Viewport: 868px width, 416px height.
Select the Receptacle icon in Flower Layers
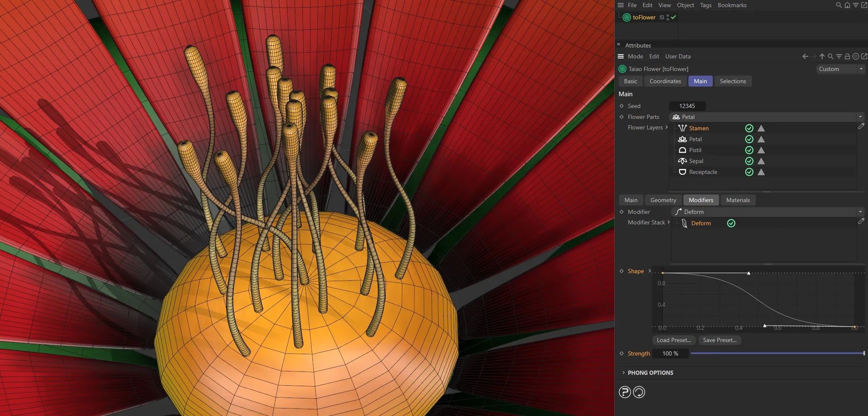682,172
